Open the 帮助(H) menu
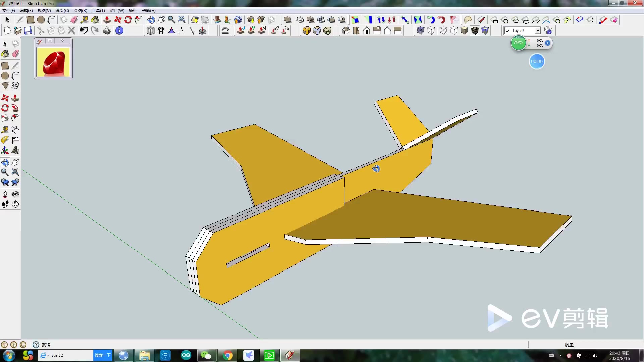This screenshot has width=644, height=362. coord(149,10)
